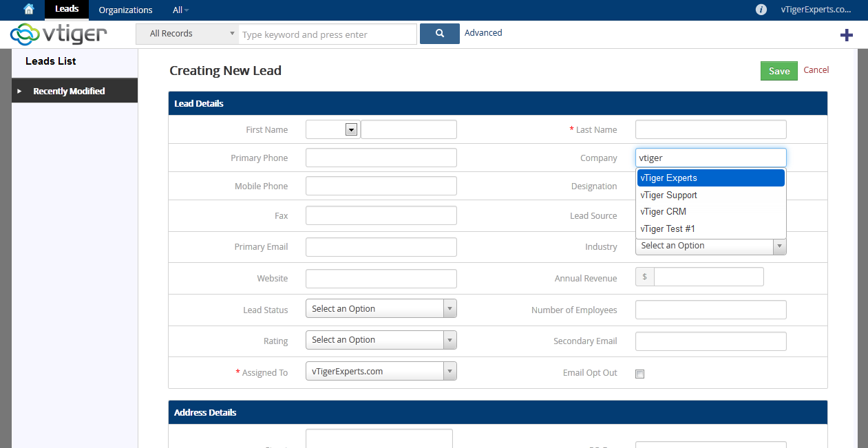This screenshot has height=448, width=868.
Task: Click the green Save button
Action: (x=779, y=71)
